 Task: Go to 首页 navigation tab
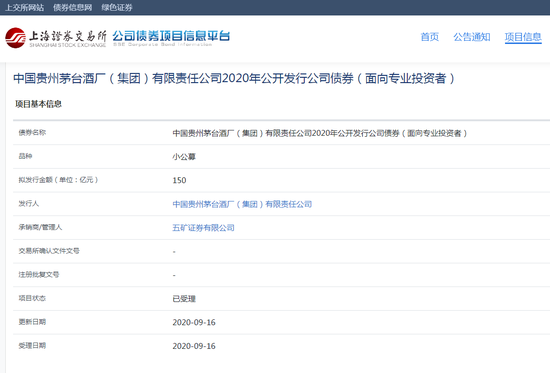pyautogui.click(x=430, y=37)
